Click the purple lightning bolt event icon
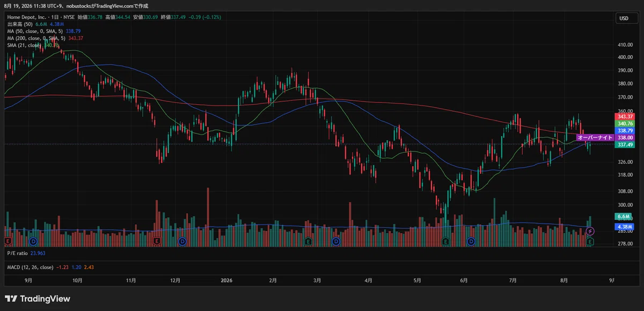Image resolution: width=644 pixels, height=311 pixels. pyautogui.click(x=590, y=231)
